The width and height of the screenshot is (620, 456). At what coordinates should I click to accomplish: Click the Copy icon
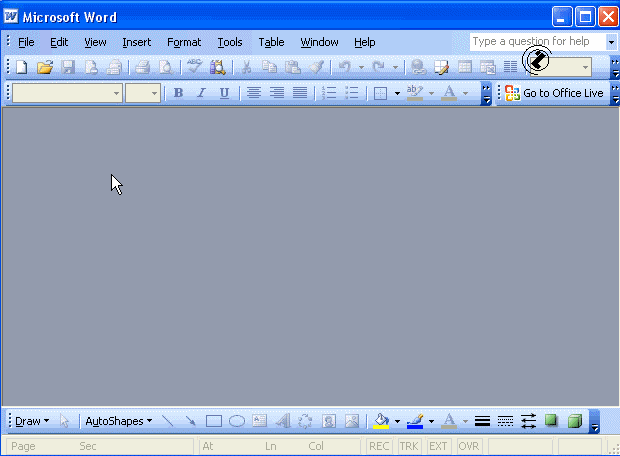[x=270, y=67]
